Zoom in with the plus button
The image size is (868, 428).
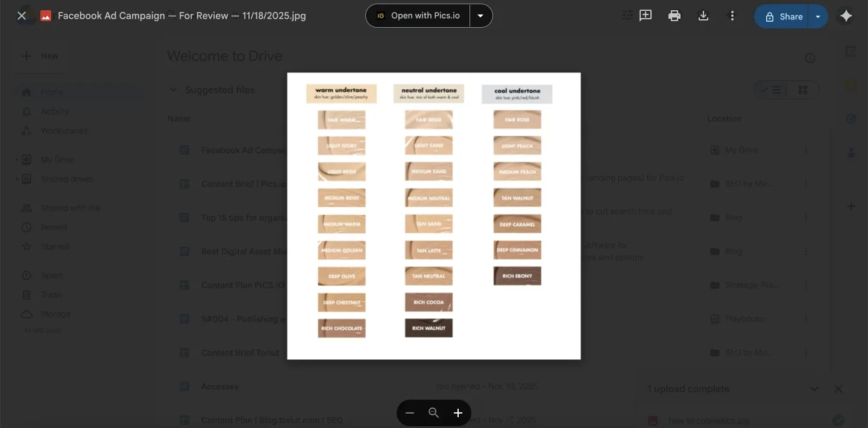point(458,413)
